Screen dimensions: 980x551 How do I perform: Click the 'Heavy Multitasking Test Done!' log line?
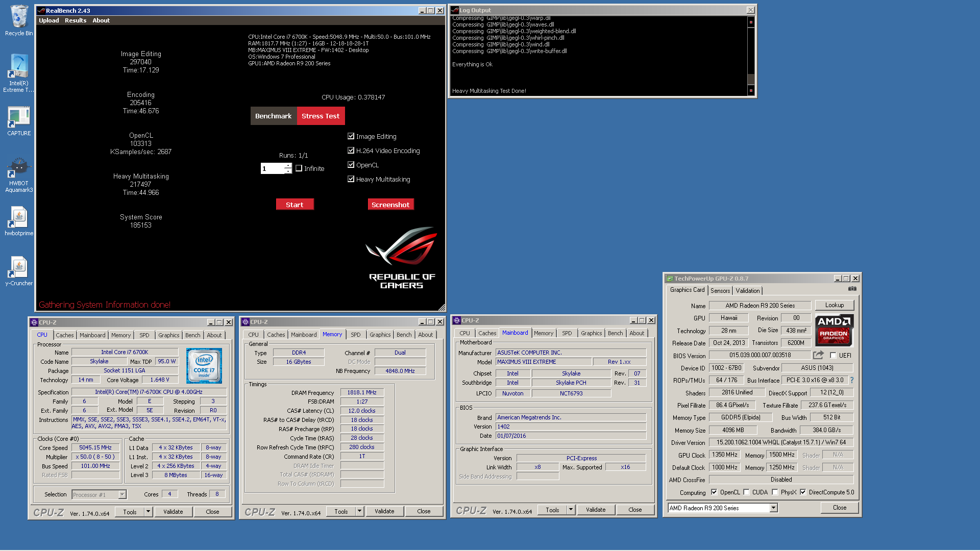489,91
